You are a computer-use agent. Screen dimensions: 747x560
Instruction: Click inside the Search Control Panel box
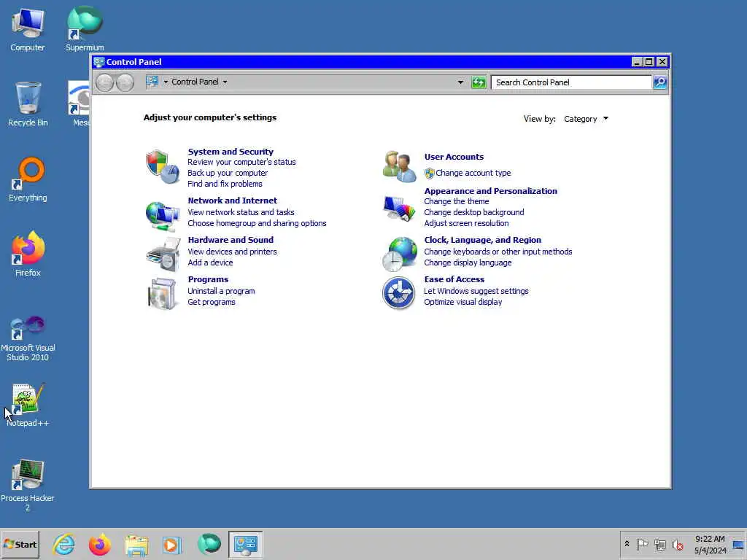(x=571, y=82)
